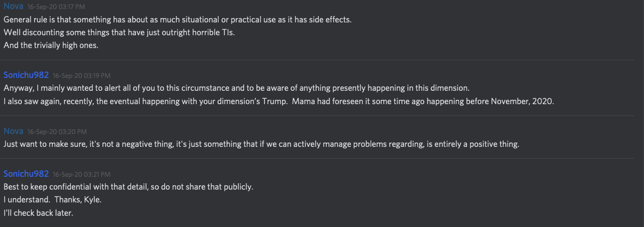Screen dimensions: 644x227
Task: Open the Nova profile from the 03:20 PM message
Action: (13, 131)
